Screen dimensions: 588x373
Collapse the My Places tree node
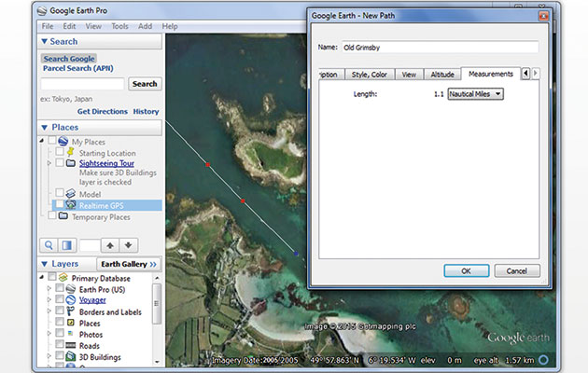click(x=42, y=141)
